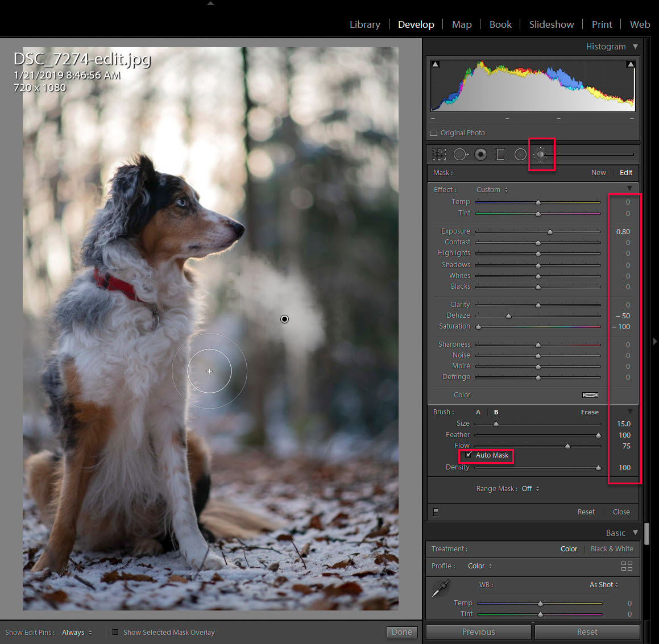This screenshot has width=659, height=644.
Task: Open the Profile Browser grid icon
Action: (627, 566)
